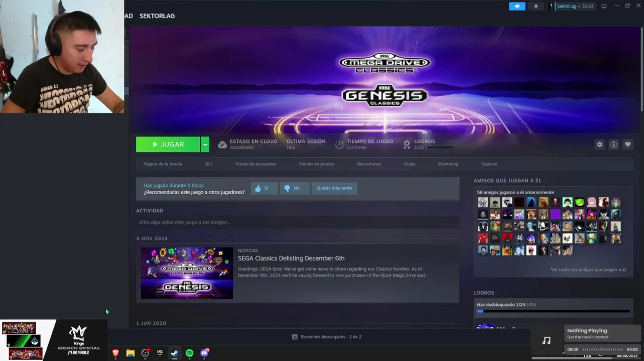Screen dimensions: 644x361
Task: Open the SEGA Classics Delisting news thumbnail
Action: point(187,273)
